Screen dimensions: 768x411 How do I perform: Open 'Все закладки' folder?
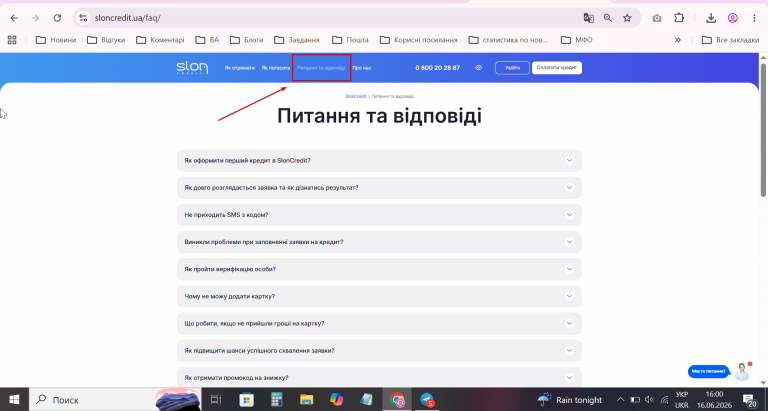[730, 40]
